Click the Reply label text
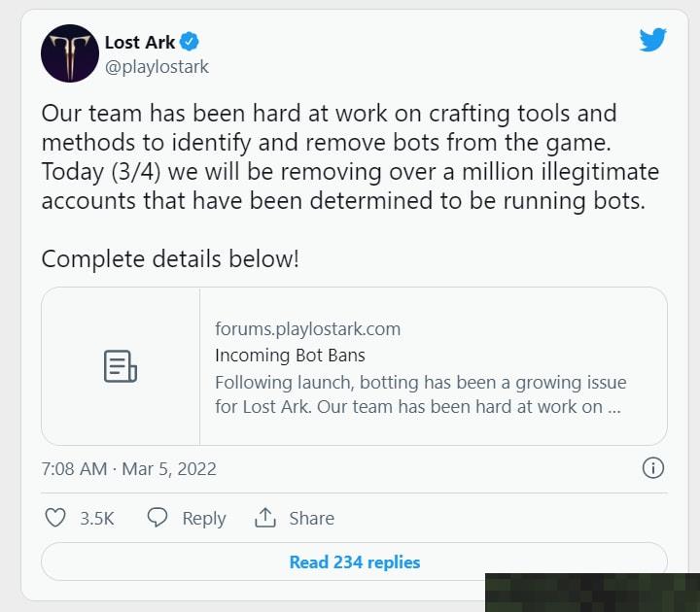Screen dimensions: 700x612 coord(204,519)
